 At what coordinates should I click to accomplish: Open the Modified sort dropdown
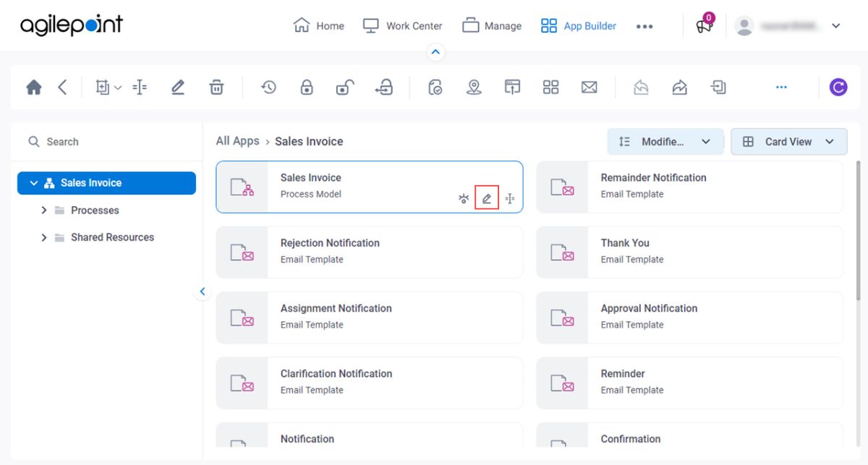(x=665, y=142)
